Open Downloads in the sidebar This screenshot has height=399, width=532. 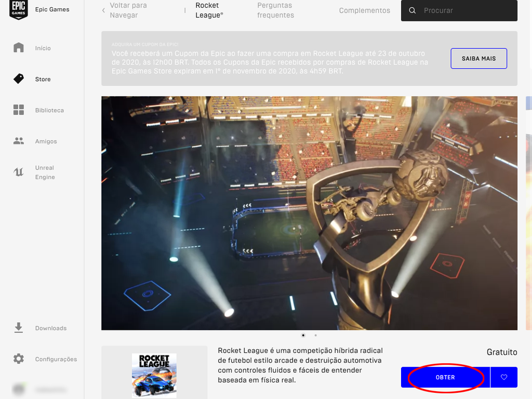pyautogui.click(x=51, y=328)
